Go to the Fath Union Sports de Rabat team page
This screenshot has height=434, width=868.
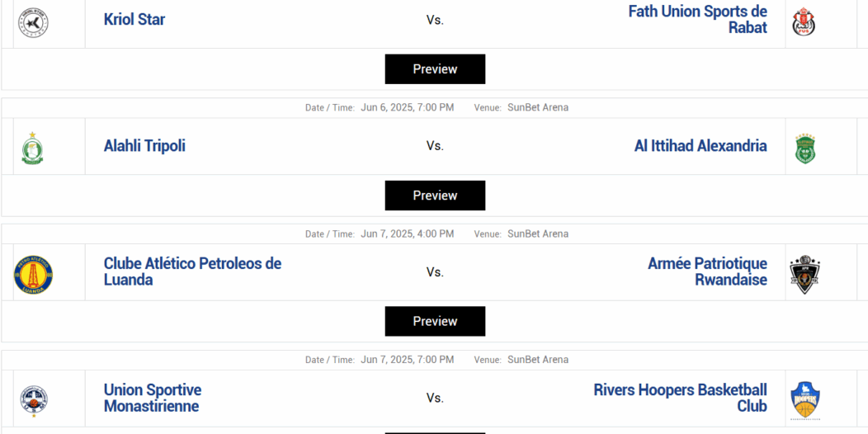pyautogui.click(x=697, y=20)
